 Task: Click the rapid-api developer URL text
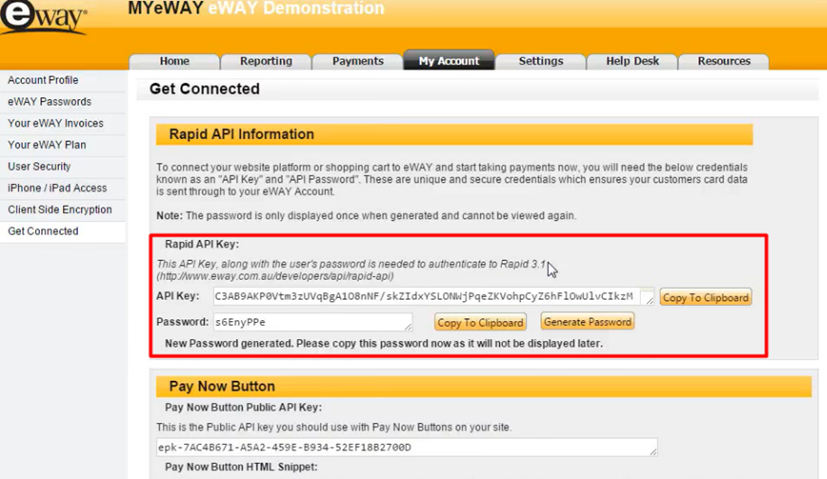tap(275, 276)
